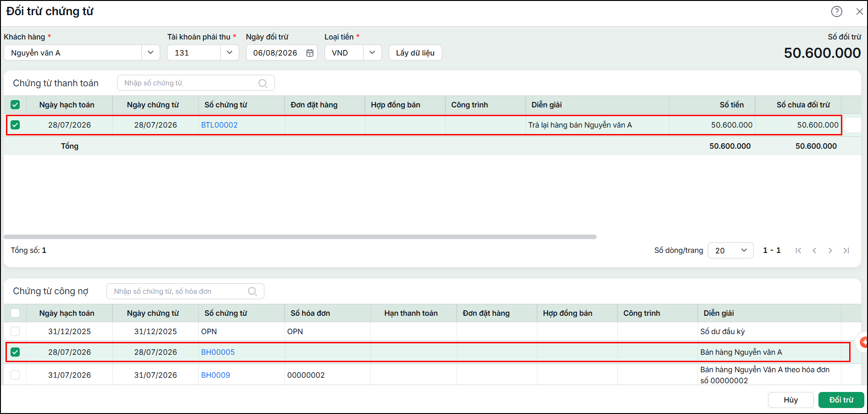Close the Đối trừ chứng từ dialog
The width and height of the screenshot is (868, 414).
859,11
